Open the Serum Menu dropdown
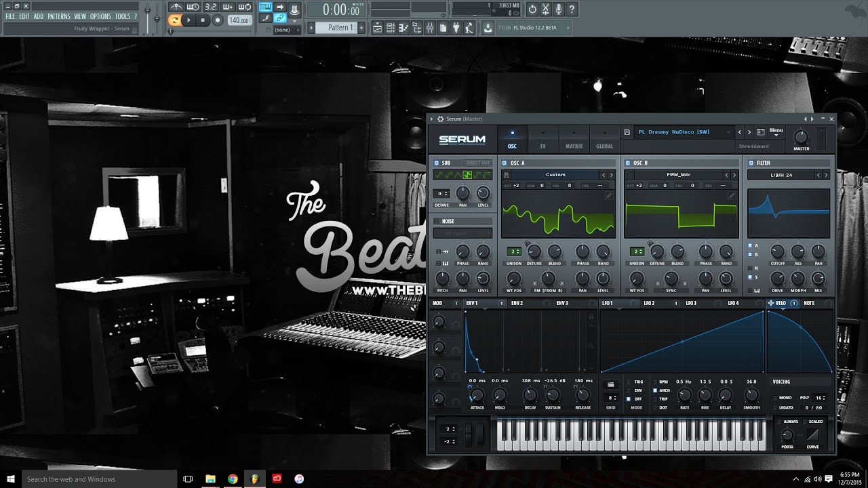The height and width of the screenshot is (488, 868). coord(776,132)
